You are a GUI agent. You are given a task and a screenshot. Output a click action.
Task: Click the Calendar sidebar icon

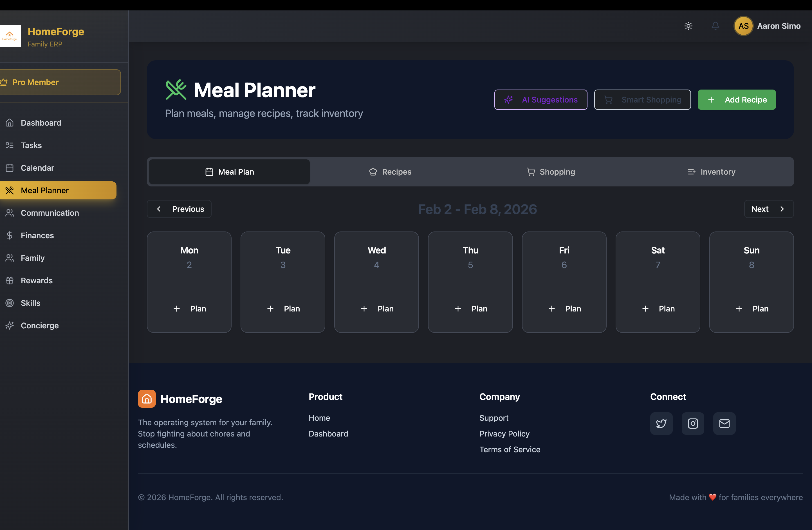(10, 168)
